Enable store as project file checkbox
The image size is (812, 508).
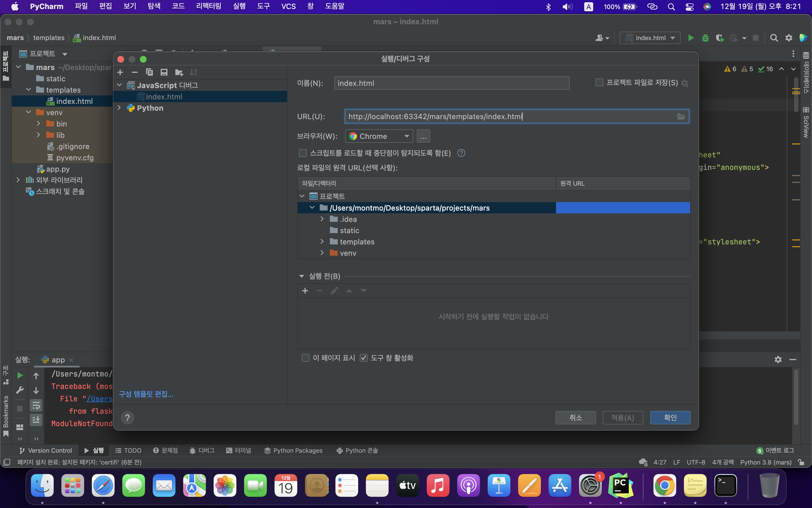pyautogui.click(x=599, y=83)
